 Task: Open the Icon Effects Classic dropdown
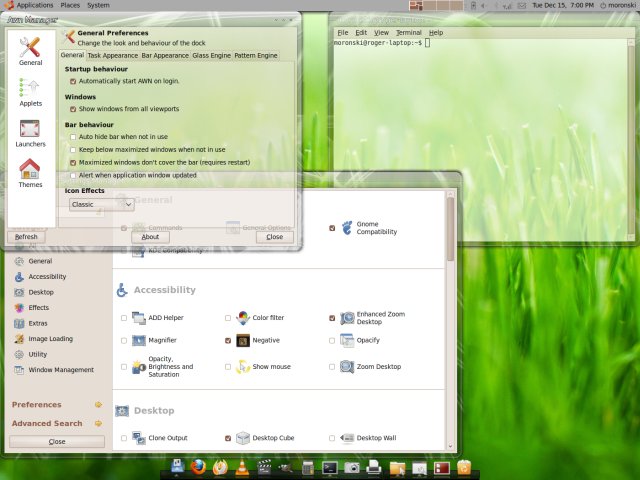[x=102, y=204]
